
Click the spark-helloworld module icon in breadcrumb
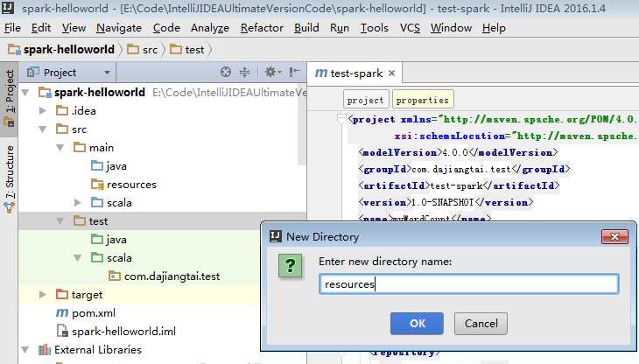tap(14, 50)
